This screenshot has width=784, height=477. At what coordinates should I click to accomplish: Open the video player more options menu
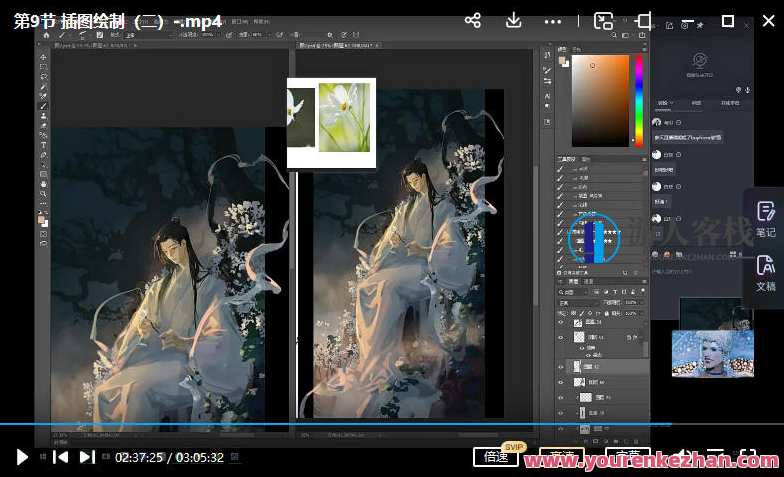point(552,22)
